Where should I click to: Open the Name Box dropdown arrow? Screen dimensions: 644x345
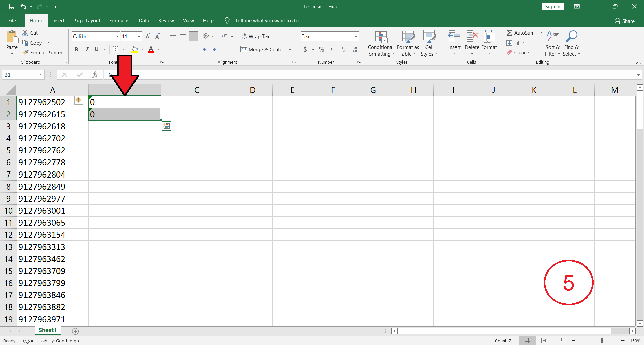tap(40, 75)
